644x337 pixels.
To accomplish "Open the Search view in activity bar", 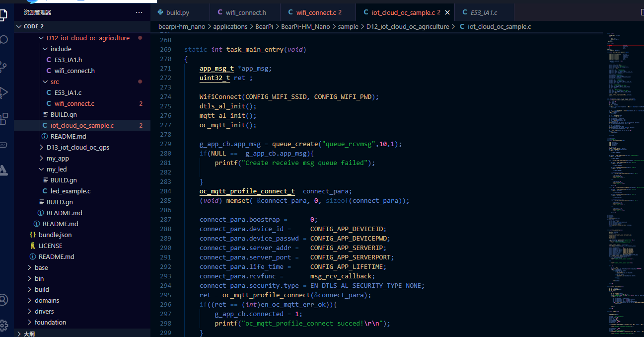I will tap(2, 40).
